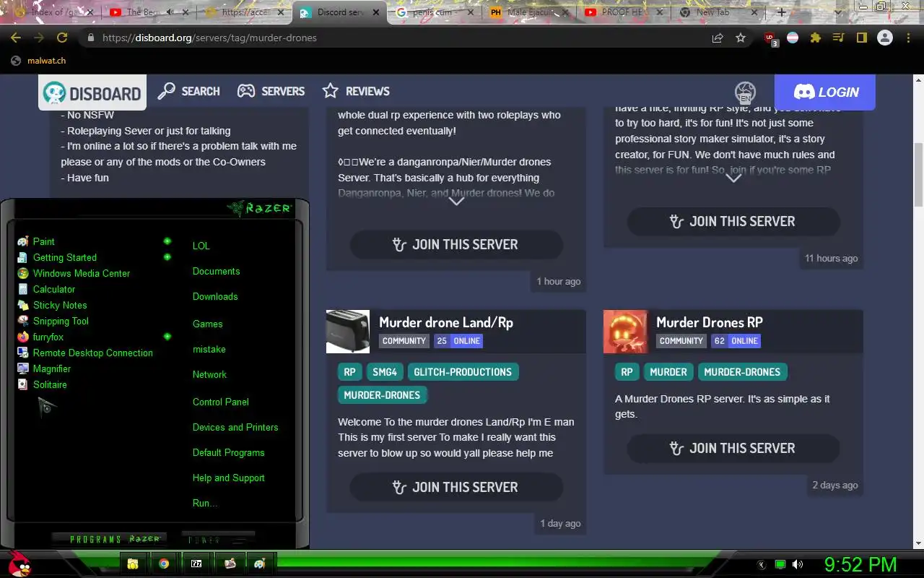Click the Disboard logo
Screen dimensions: 924x578
(92, 92)
